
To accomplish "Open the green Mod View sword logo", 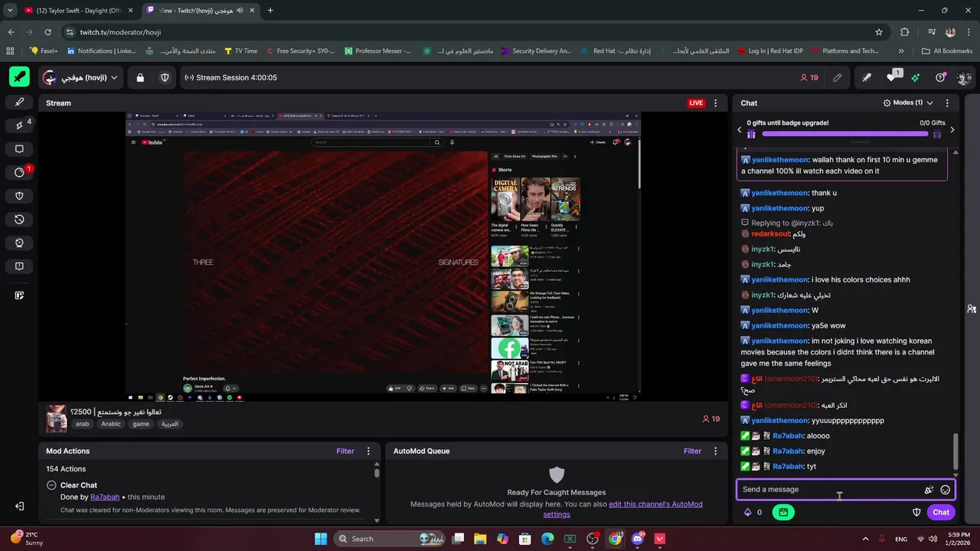I will point(19,77).
